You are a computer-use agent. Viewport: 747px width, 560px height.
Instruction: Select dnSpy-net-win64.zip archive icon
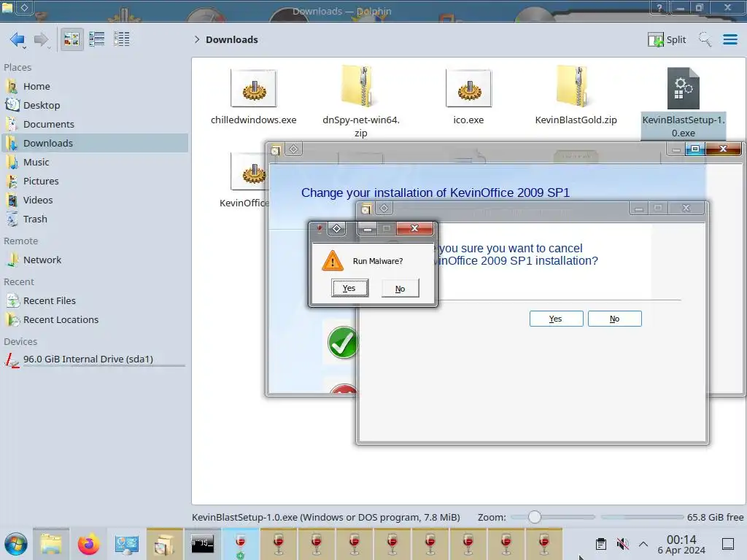360,87
